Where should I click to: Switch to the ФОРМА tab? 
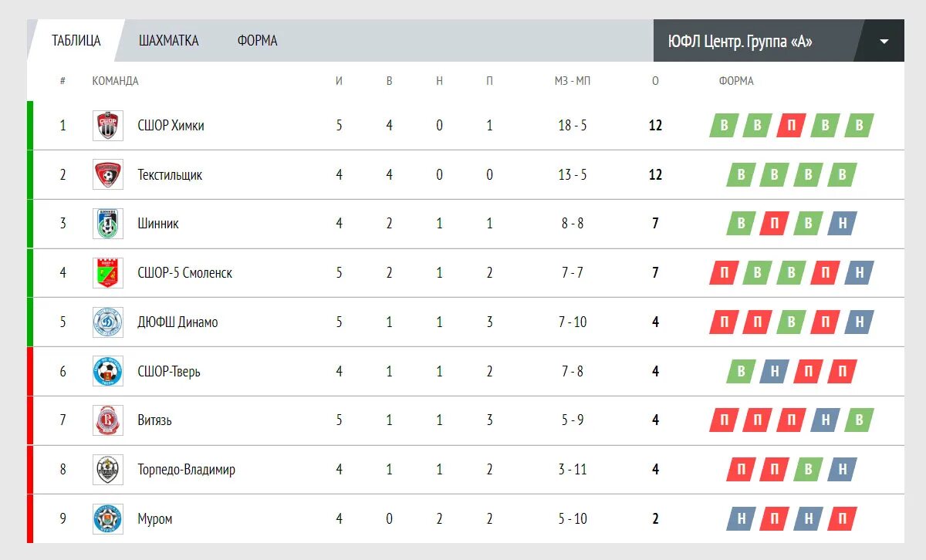257,41
